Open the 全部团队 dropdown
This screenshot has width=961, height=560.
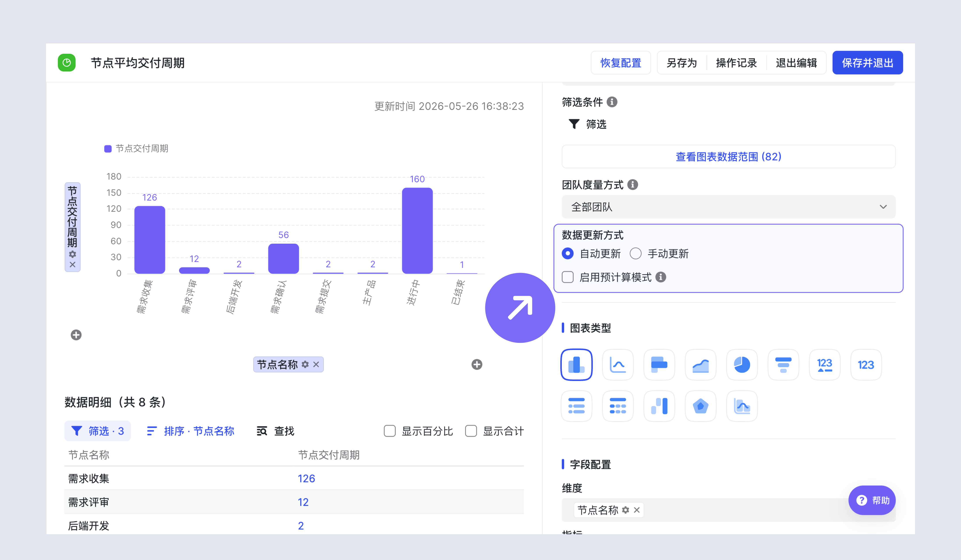(728, 207)
